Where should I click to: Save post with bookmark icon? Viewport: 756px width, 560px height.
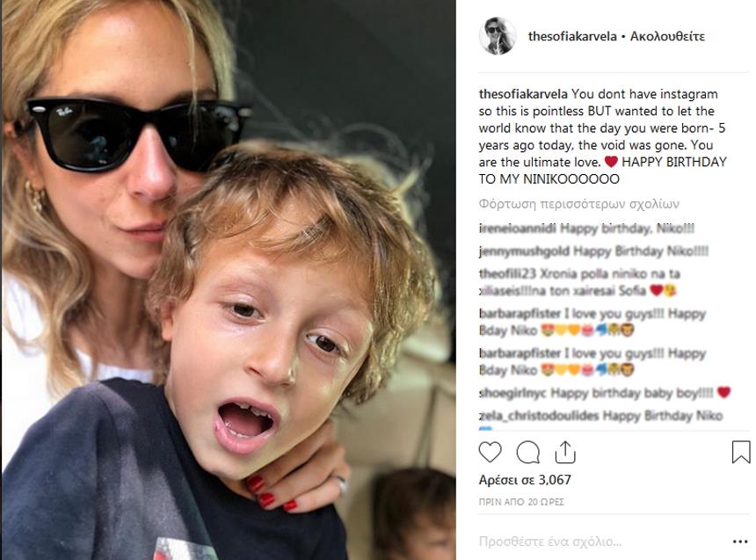click(x=741, y=452)
